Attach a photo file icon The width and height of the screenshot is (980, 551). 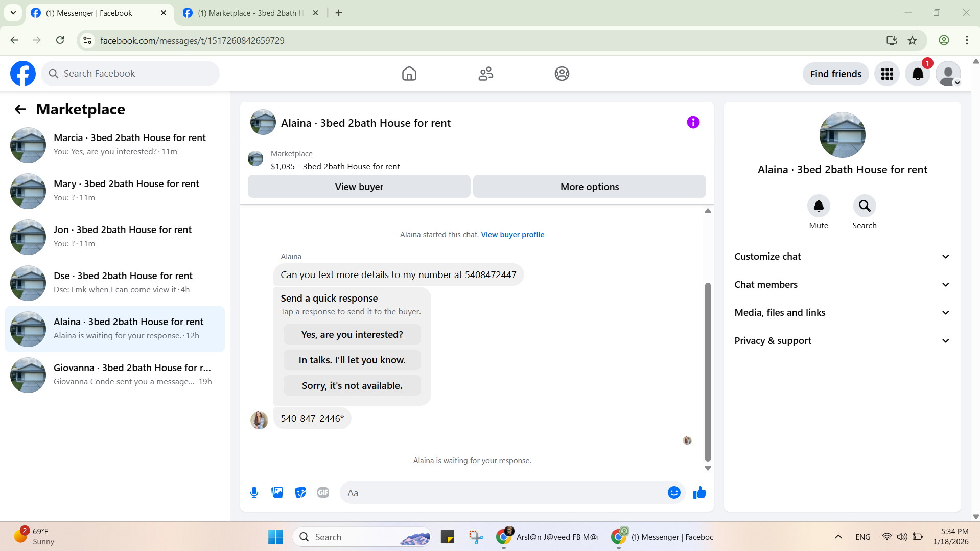(277, 493)
